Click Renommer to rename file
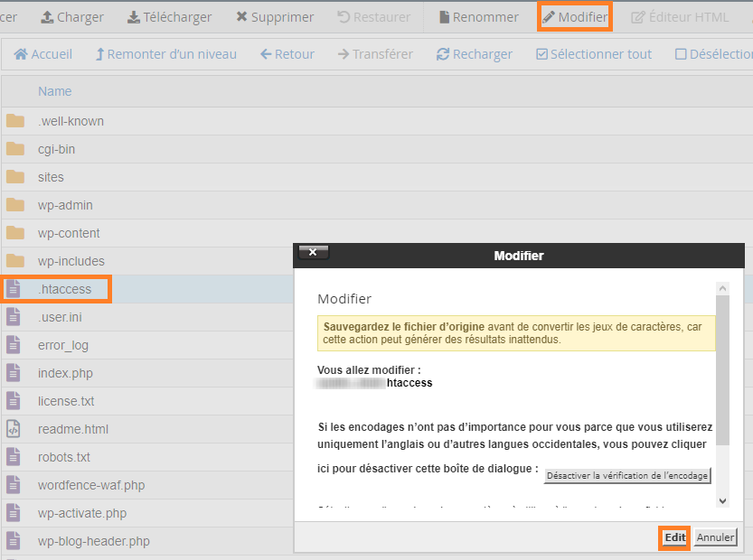The image size is (753, 560). tap(479, 17)
